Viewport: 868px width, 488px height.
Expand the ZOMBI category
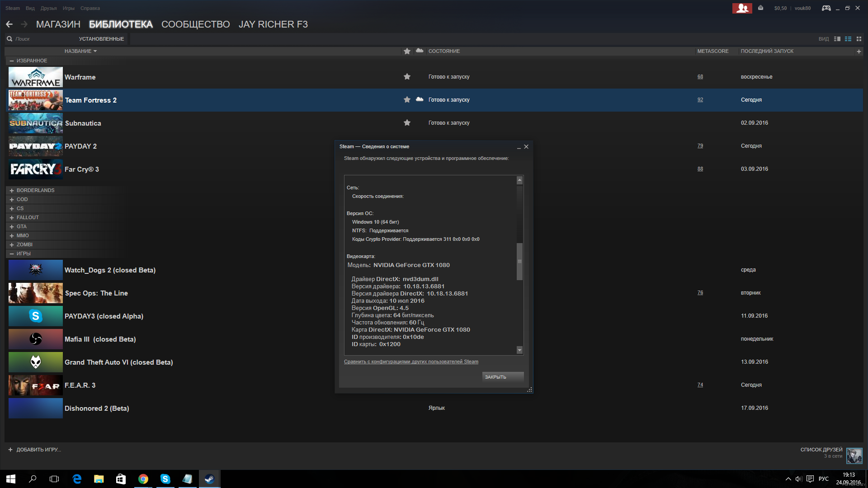[x=12, y=245]
